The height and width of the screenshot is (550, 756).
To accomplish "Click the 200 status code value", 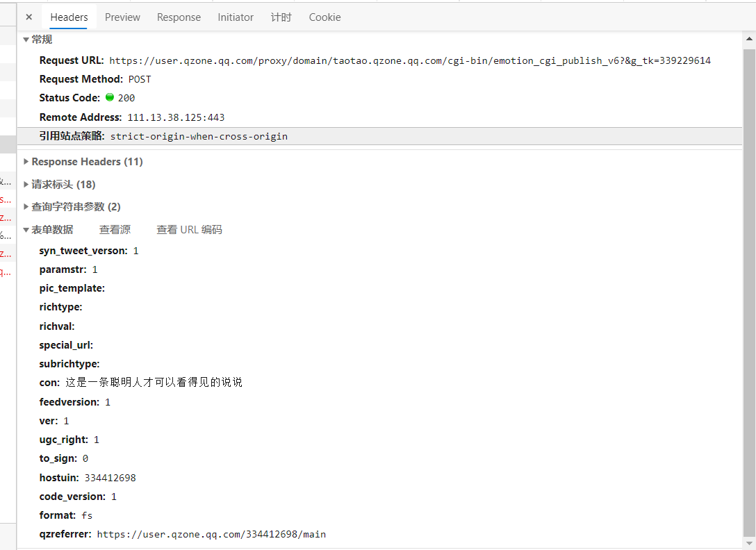I will [126, 99].
